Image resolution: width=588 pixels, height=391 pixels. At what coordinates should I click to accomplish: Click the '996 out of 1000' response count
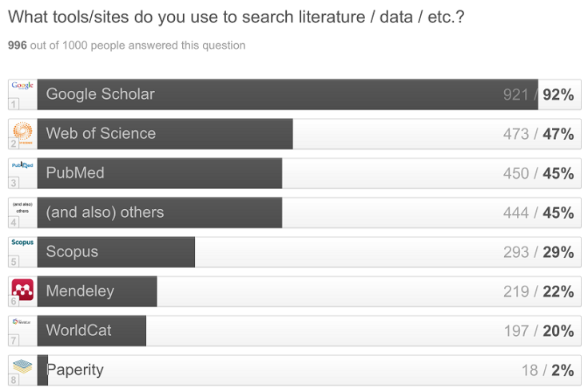[x=126, y=45]
